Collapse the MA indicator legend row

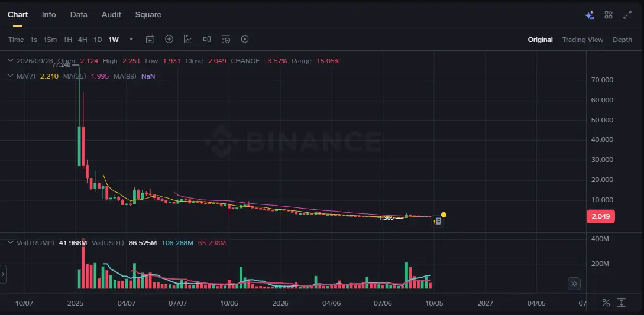(11, 76)
